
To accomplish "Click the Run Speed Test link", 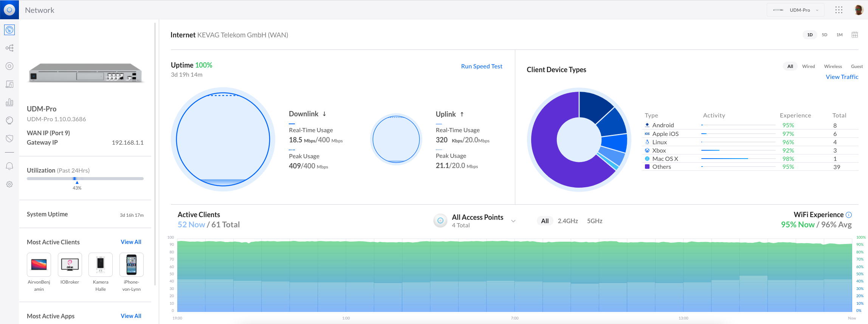I will tap(481, 66).
